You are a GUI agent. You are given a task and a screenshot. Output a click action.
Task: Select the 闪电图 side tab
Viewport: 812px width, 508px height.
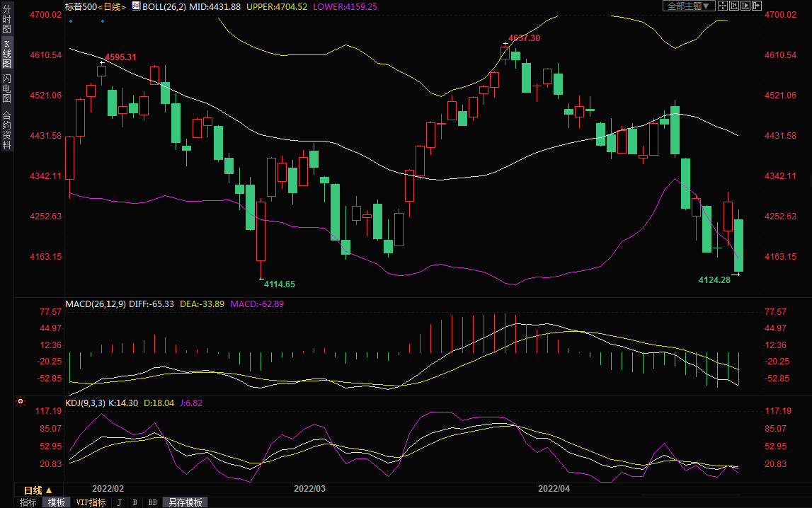(x=6, y=88)
